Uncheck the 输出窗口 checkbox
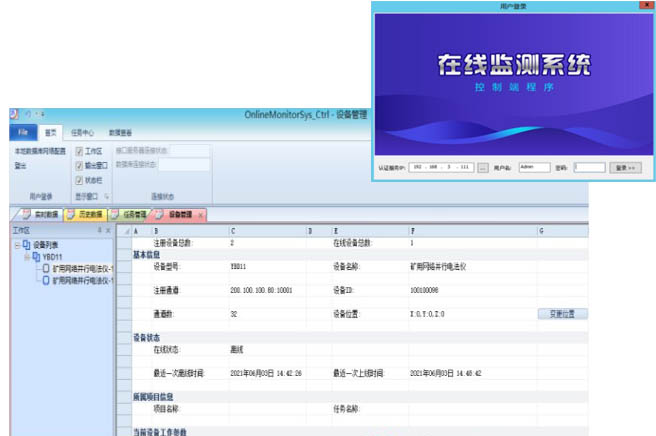 79,166
